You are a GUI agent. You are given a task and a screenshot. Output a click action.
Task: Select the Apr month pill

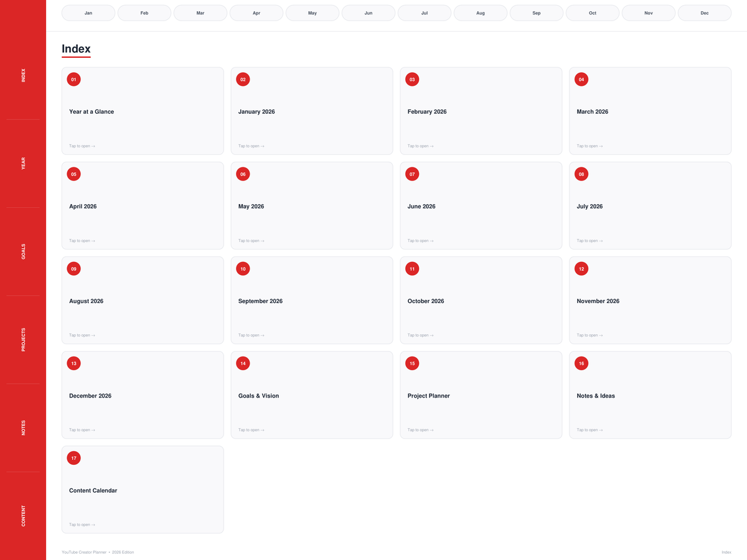pos(256,13)
